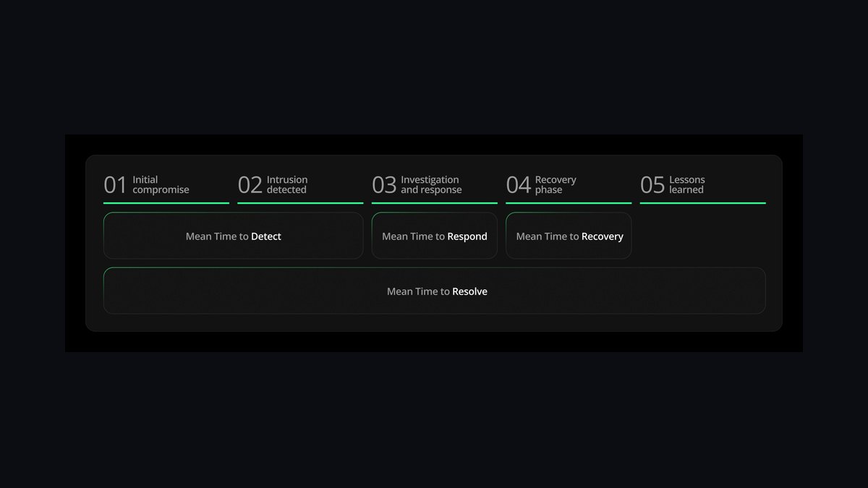Screen dimensions: 868x488
Task: Click the large number 02
Action: tap(250, 186)
